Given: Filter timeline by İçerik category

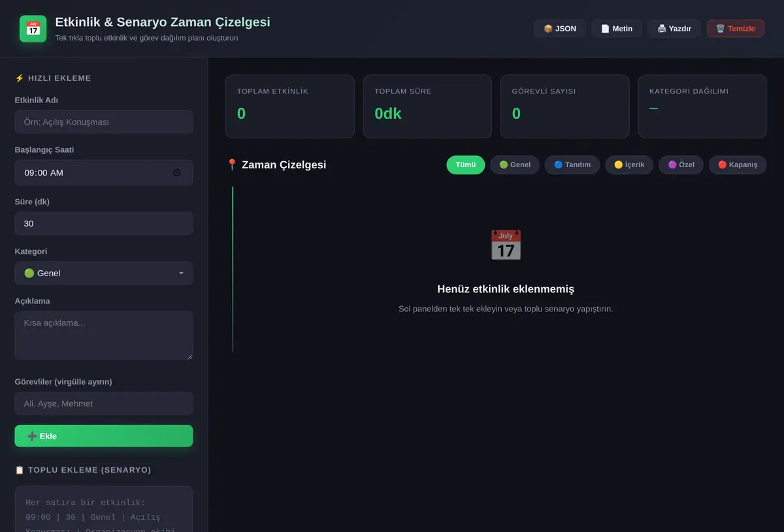Looking at the screenshot, I should tap(629, 165).
